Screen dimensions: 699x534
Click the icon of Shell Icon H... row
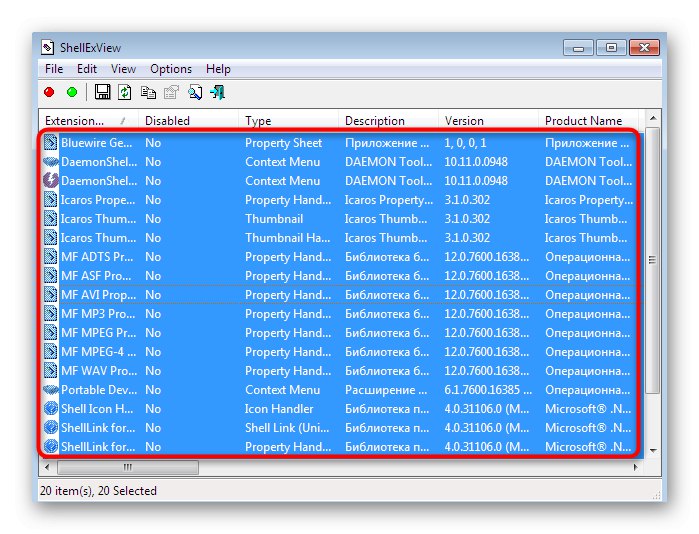(x=51, y=409)
